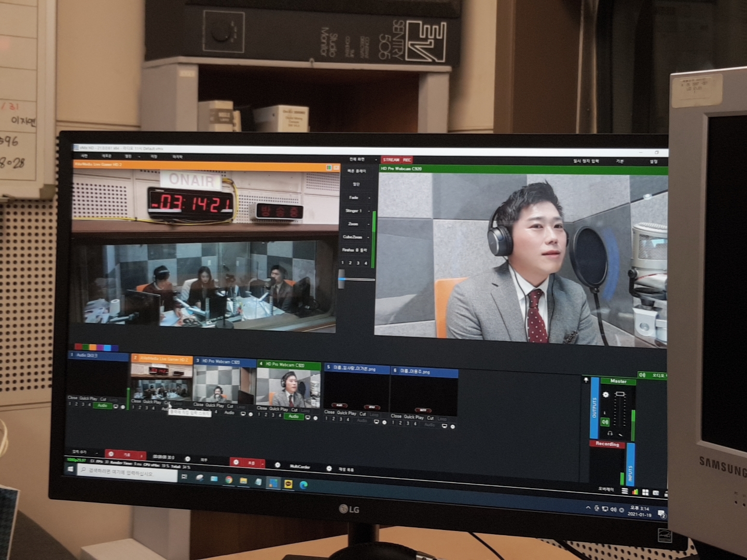Viewport: 747px width, 560px height.
Task: Click the STREAM button
Action: pyautogui.click(x=391, y=160)
